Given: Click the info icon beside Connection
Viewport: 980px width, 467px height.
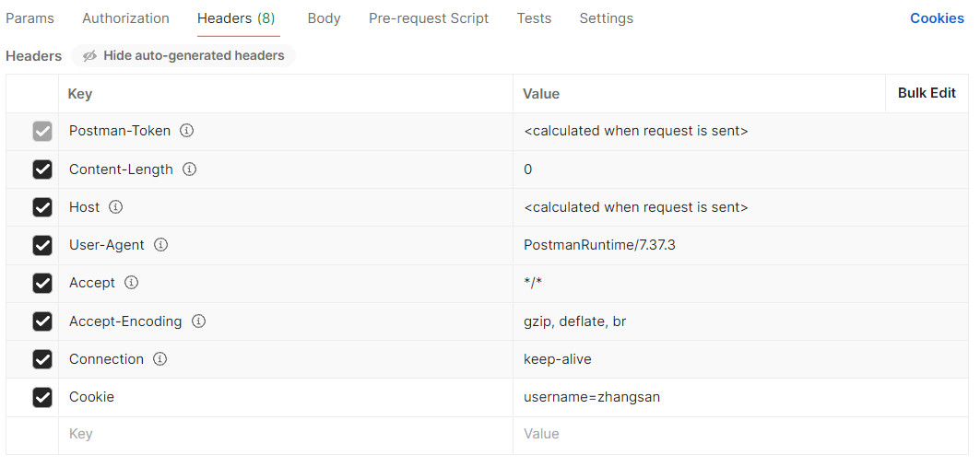Looking at the screenshot, I should pyautogui.click(x=159, y=359).
